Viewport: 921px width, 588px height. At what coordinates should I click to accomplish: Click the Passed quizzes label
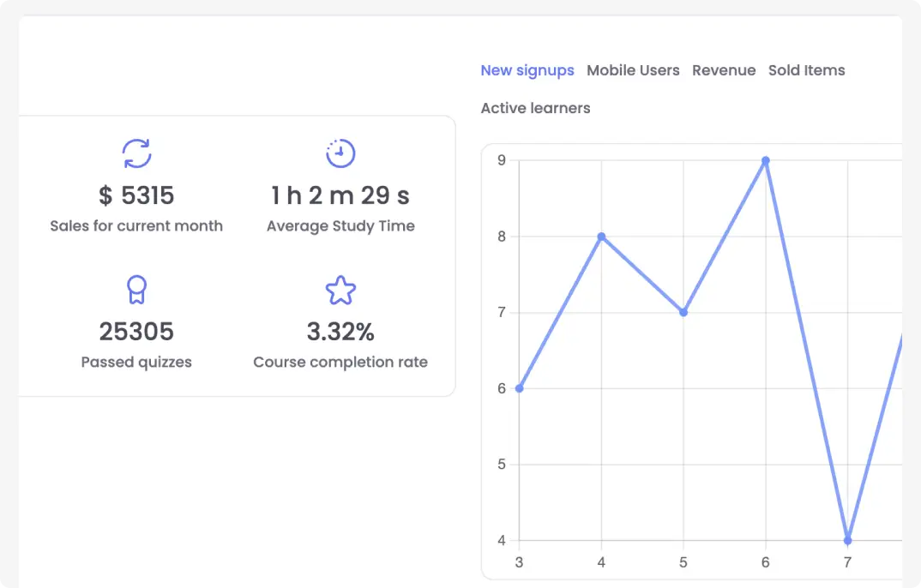point(136,362)
